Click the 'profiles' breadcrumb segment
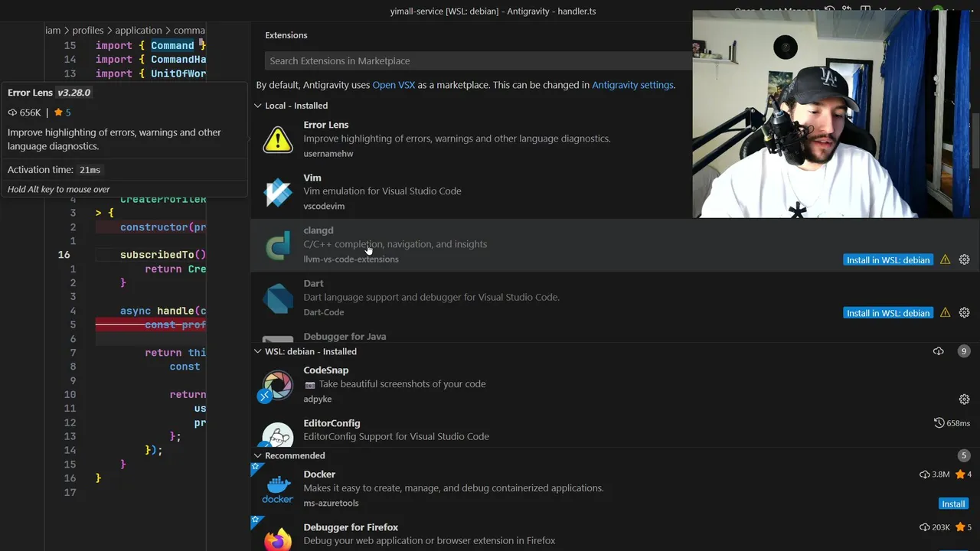The height and width of the screenshot is (551, 980). click(88, 31)
